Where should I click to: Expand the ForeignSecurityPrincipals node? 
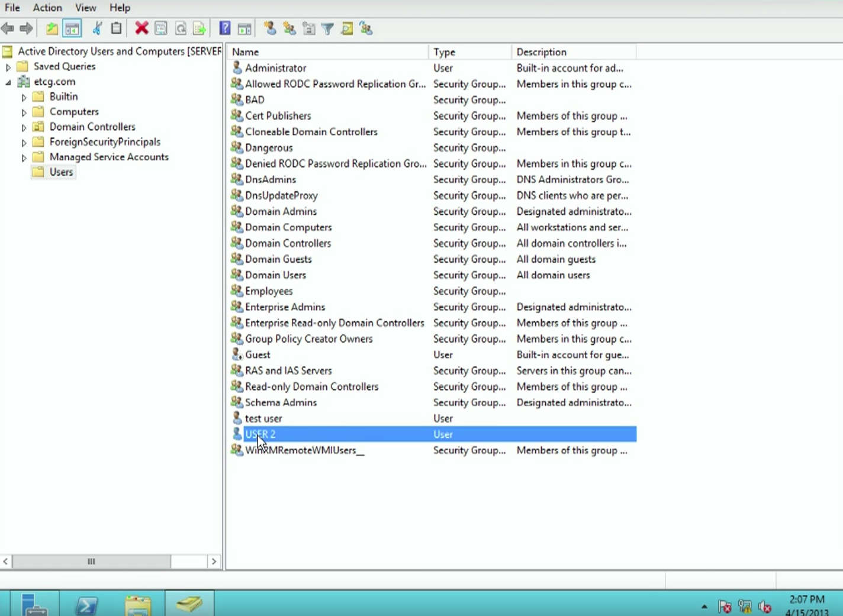click(24, 143)
